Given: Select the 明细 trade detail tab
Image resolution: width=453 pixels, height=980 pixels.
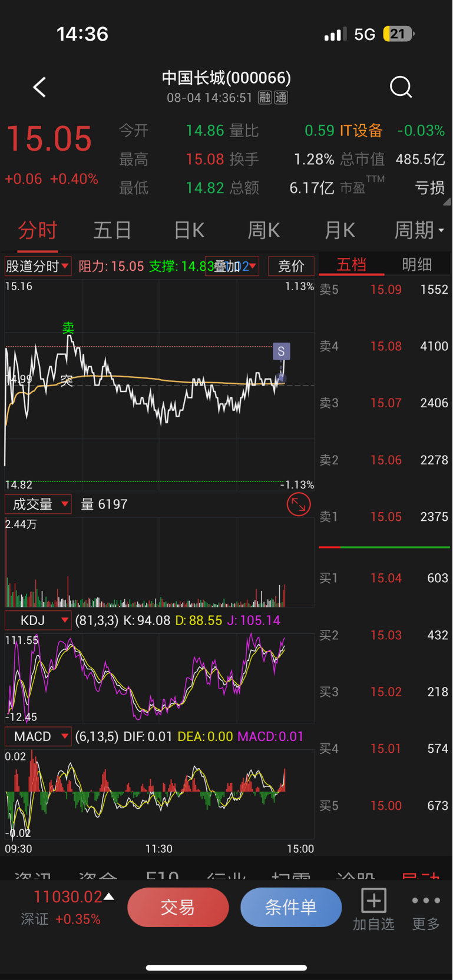Looking at the screenshot, I should tap(417, 265).
